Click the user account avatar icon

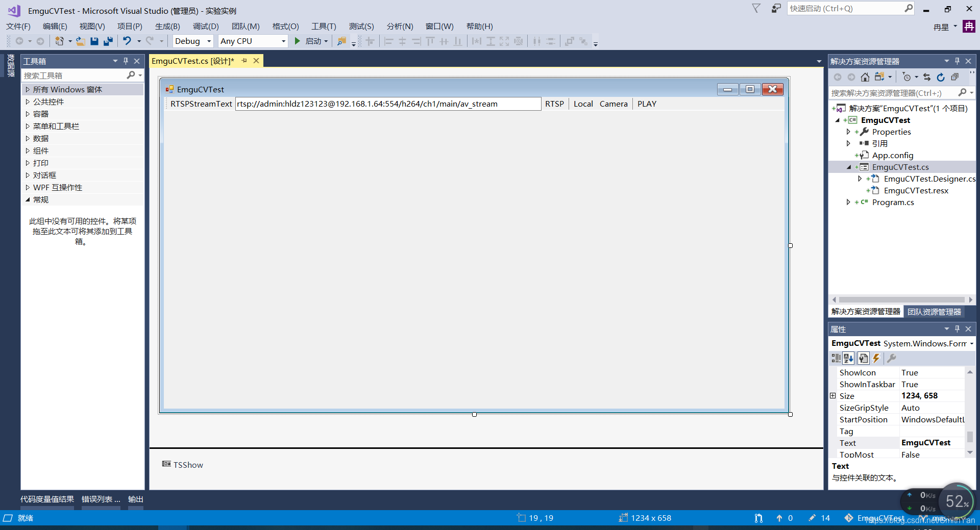point(969,27)
